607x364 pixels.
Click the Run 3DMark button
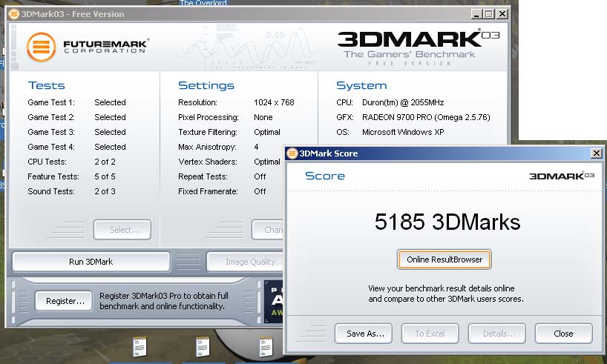coord(91,262)
